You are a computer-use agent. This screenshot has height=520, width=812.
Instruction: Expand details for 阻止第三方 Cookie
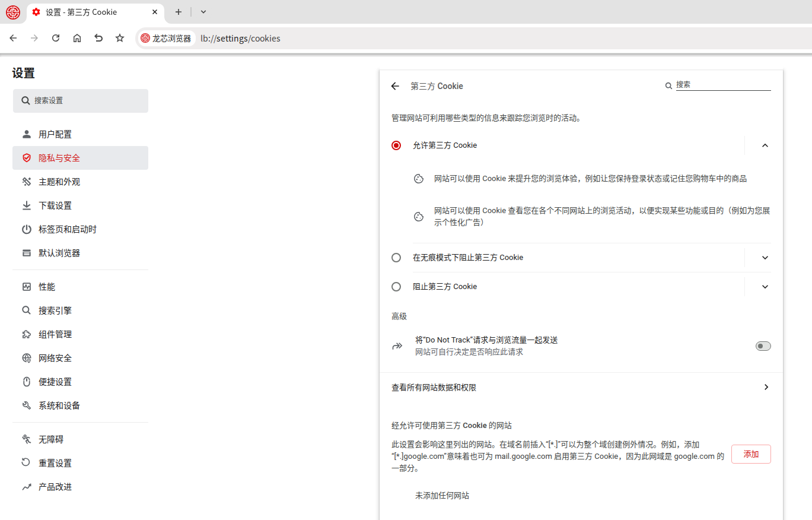pyautogui.click(x=765, y=287)
